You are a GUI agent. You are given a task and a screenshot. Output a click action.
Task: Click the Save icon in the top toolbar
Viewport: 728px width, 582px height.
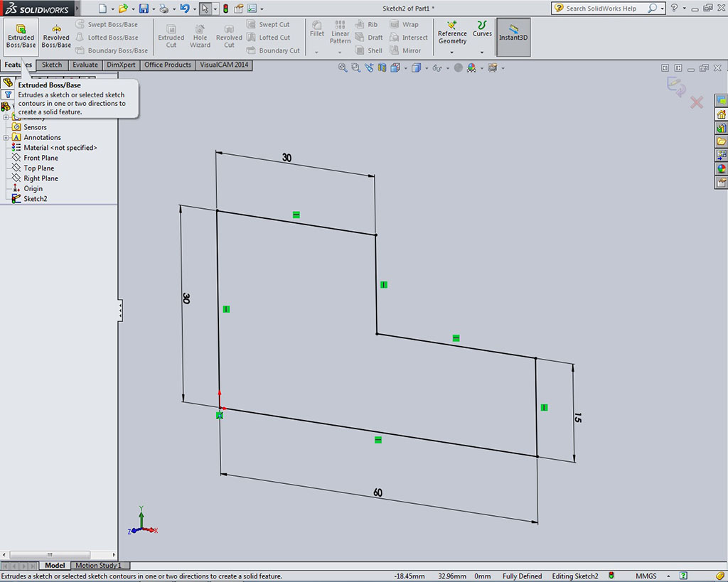click(x=144, y=9)
